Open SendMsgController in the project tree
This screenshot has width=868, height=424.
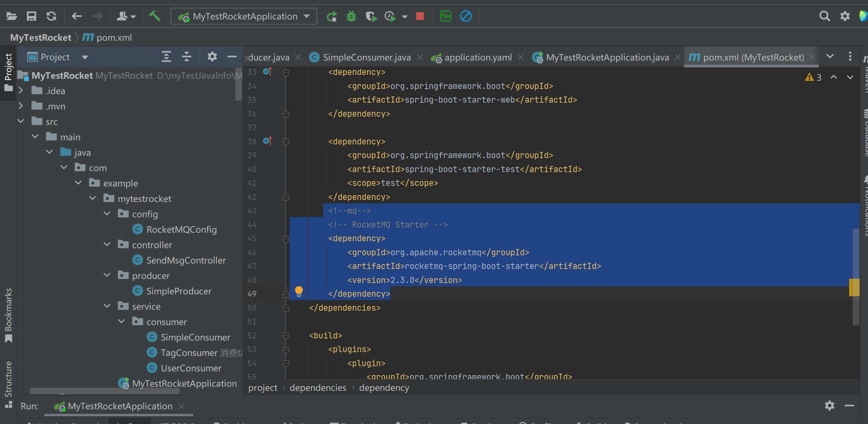[186, 260]
